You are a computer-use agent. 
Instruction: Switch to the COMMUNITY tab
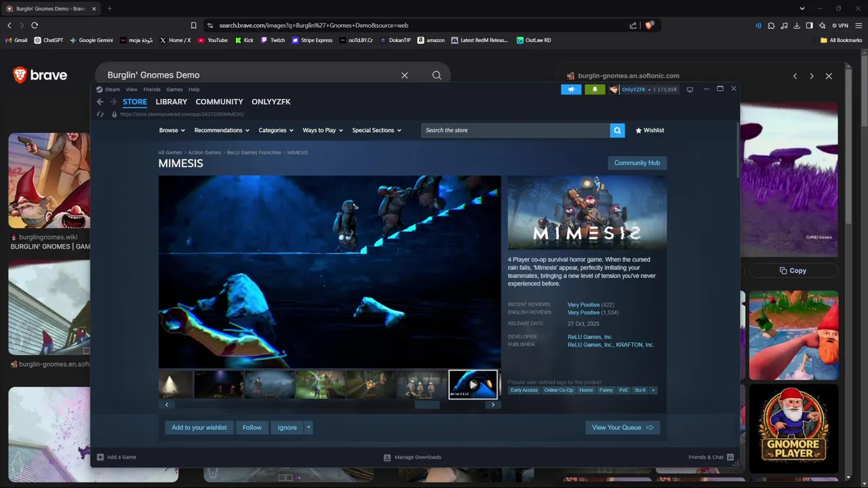[x=219, y=102]
